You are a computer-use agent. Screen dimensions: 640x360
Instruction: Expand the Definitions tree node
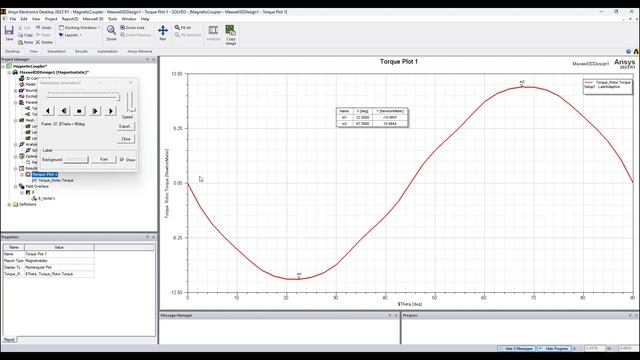point(9,204)
